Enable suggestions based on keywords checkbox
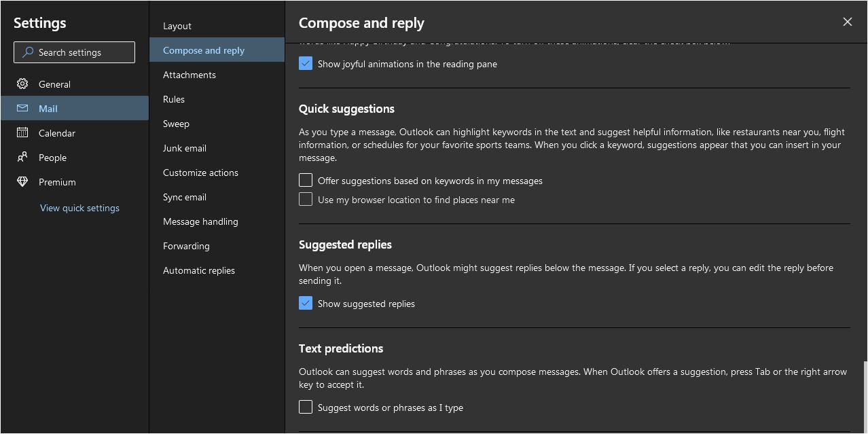Screen dimensions: 868x434 click(x=306, y=181)
